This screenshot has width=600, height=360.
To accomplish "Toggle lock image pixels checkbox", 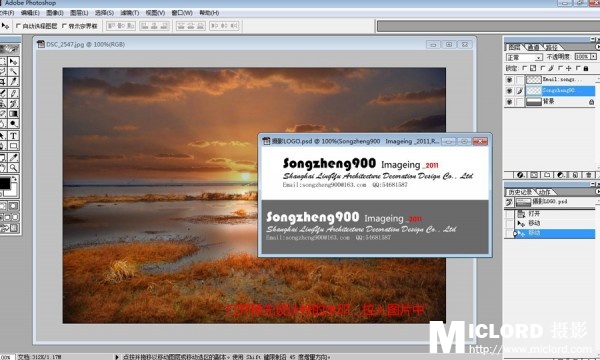I will pos(542,68).
